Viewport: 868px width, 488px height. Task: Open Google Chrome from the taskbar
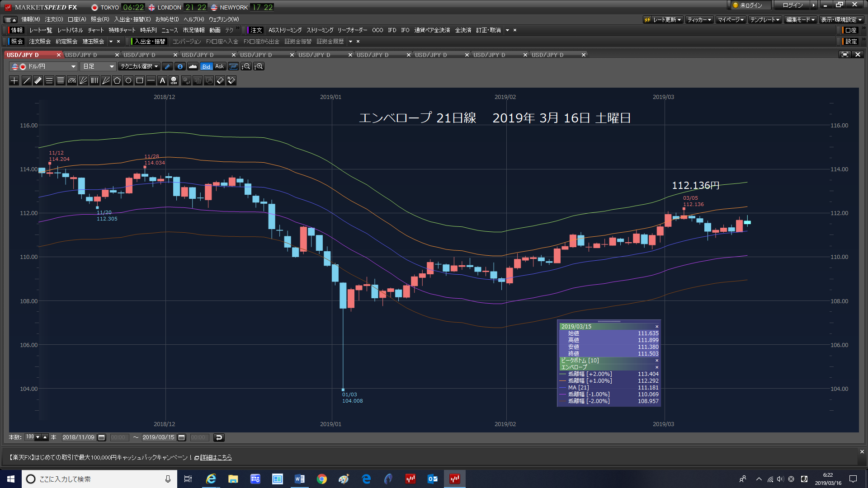[322, 479]
